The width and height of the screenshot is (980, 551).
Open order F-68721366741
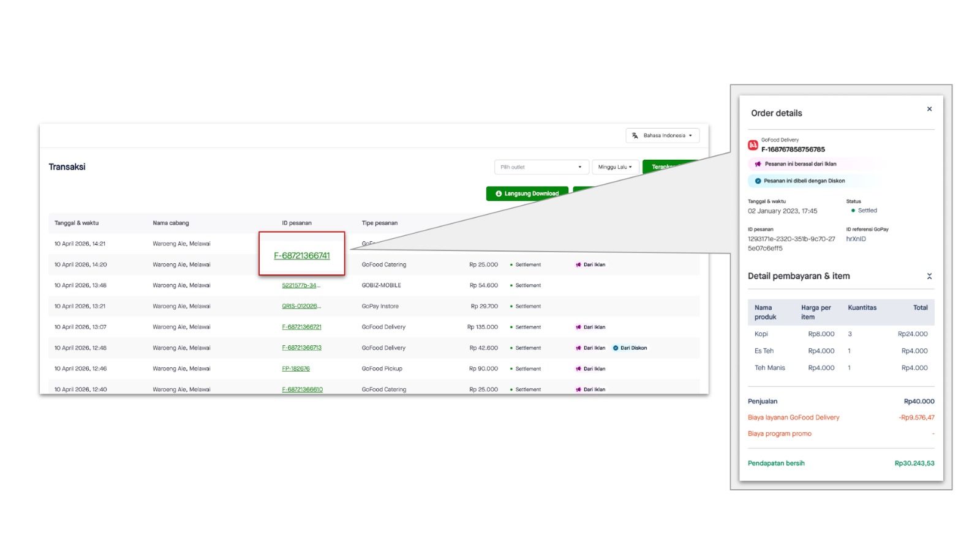pyautogui.click(x=302, y=256)
